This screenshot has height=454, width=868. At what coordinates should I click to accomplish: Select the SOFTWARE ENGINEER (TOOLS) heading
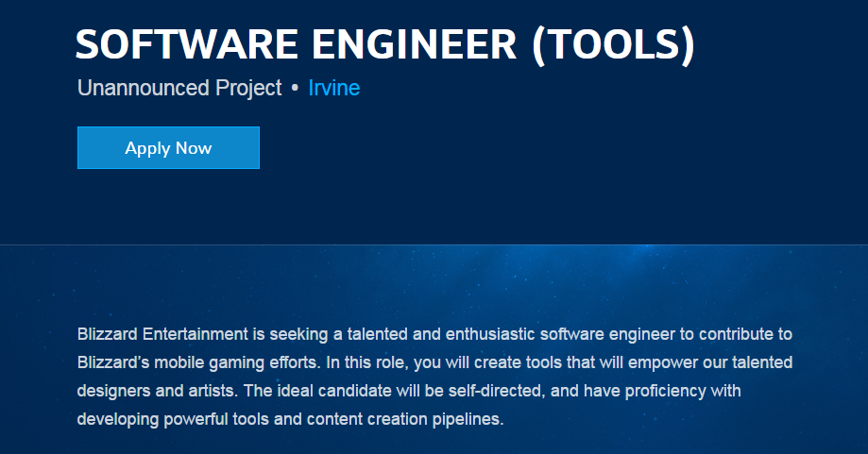tap(384, 44)
